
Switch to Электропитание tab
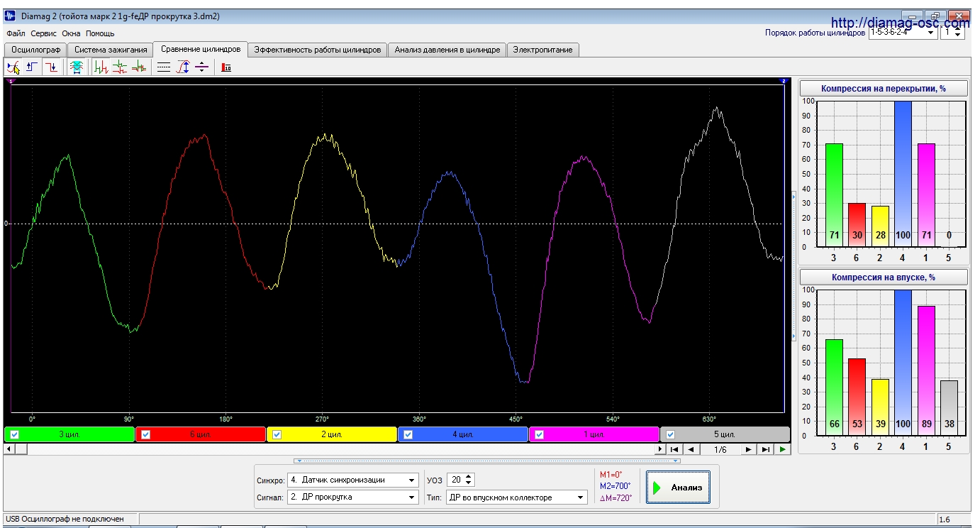[x=544, y=50]
